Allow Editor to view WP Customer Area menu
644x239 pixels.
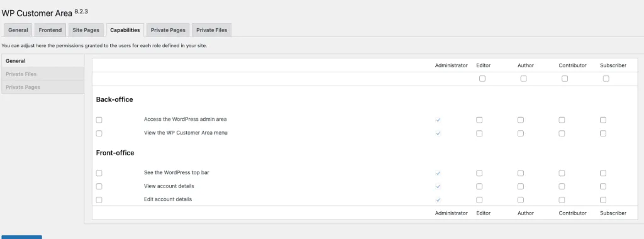[479, 133]
